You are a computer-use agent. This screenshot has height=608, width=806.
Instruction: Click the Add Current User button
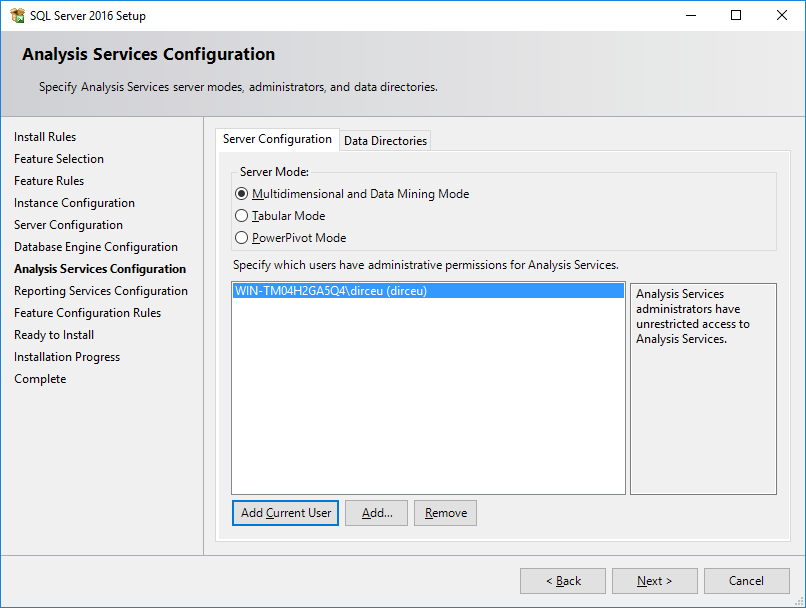[x=285, y=513]
